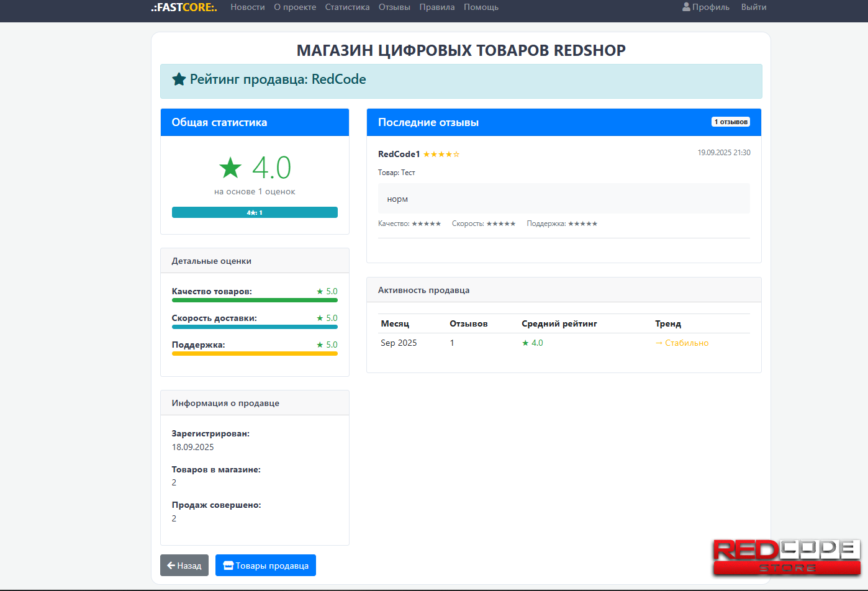
Task: Click the large green star in overall statistics
Action: pos(230,168)
